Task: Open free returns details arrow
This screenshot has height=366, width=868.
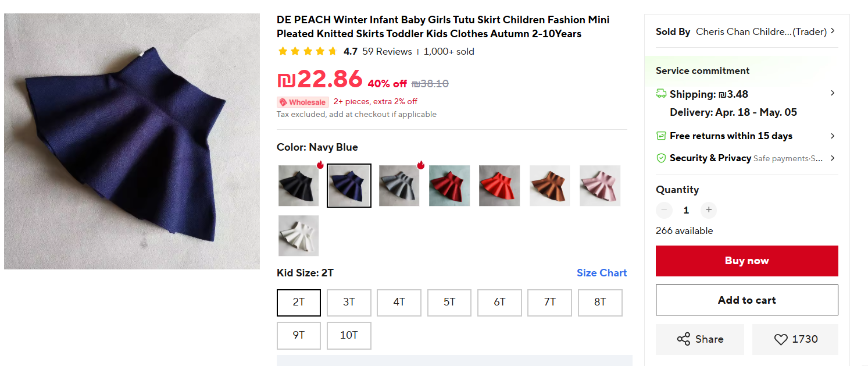Action: (833, 136)
